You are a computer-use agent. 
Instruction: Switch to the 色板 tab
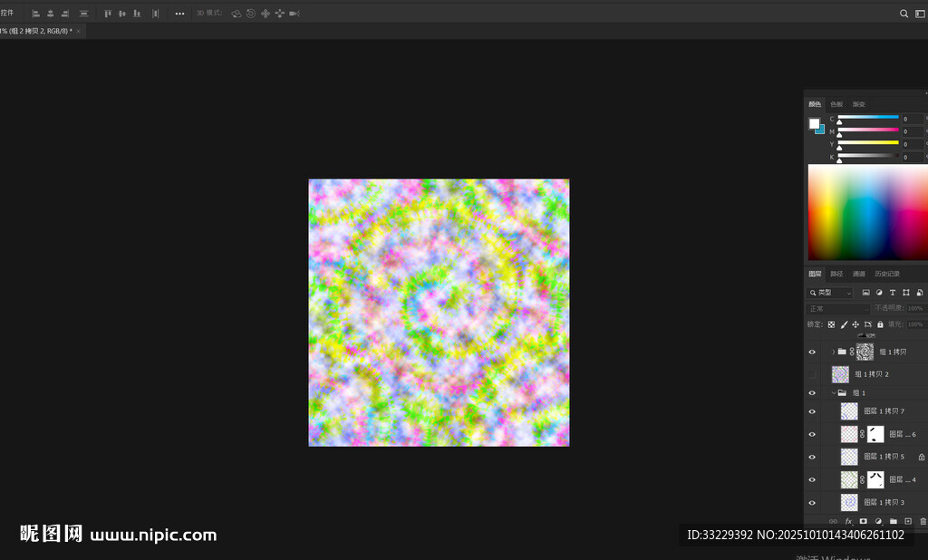pos(836,104)
